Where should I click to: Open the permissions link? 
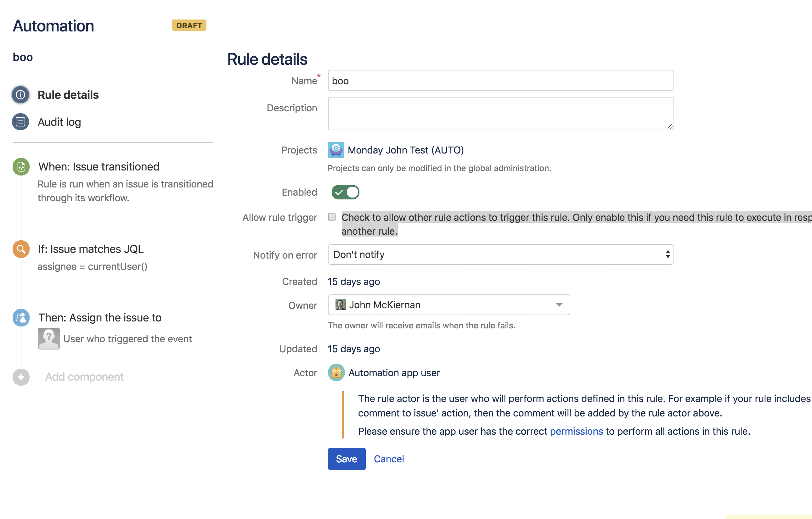576,431
